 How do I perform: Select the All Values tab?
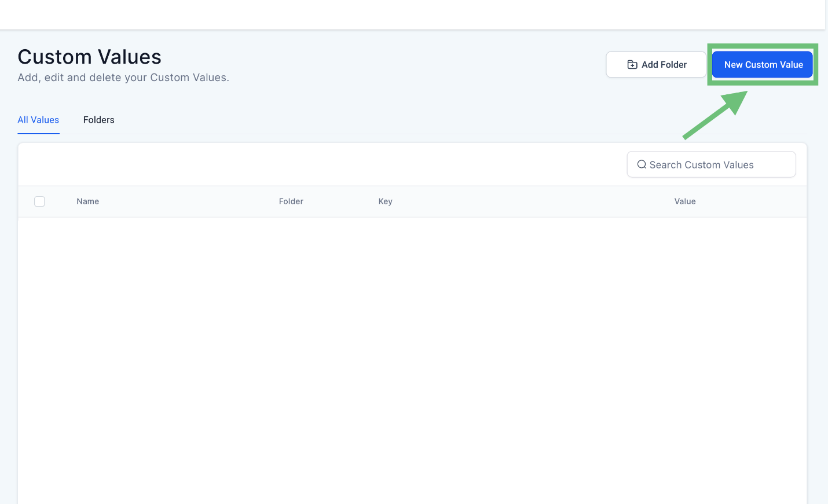[x=38, y=120]
